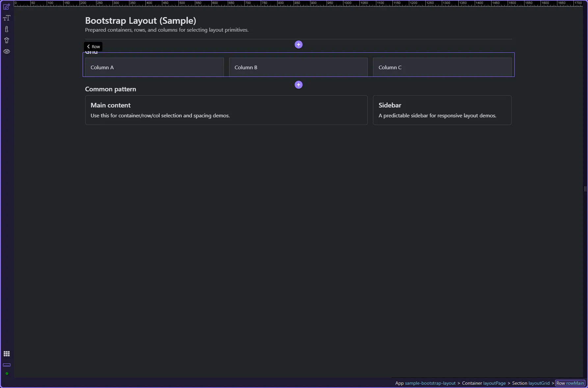
Task: Toggle the grid overlay icon
Action: coord(7,354)
